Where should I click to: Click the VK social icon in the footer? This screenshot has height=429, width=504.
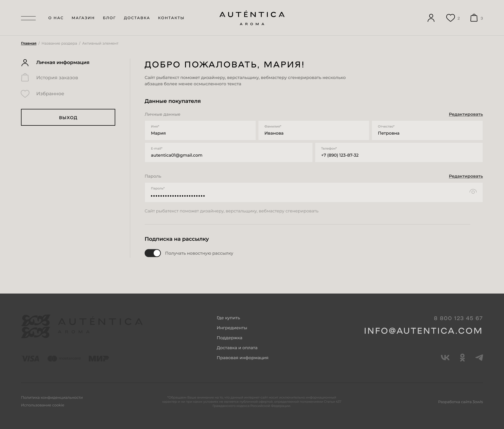pos(445,358)
